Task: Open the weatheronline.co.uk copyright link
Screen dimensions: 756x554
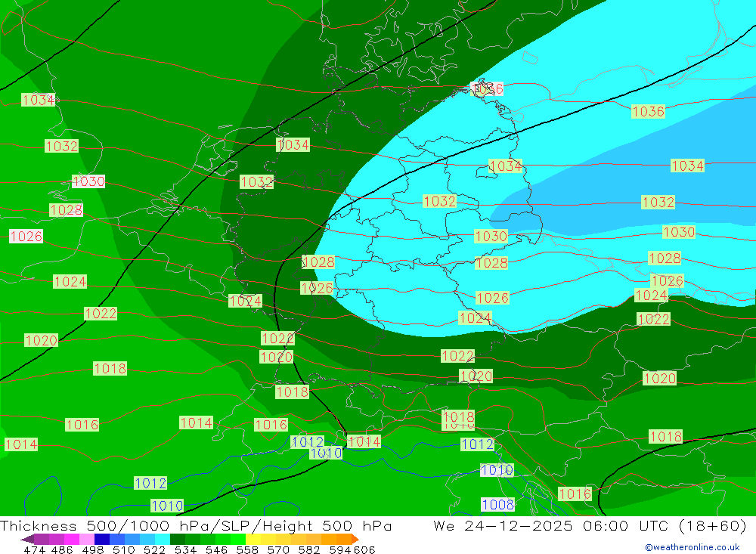Action: click(692, 547)
